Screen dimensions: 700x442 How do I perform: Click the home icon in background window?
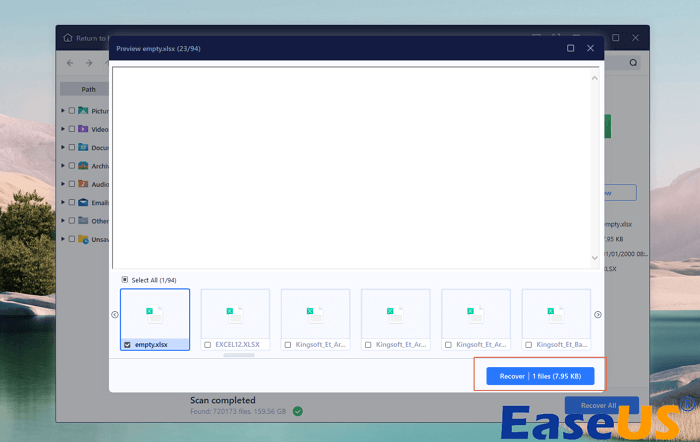(x=68, y=38)
